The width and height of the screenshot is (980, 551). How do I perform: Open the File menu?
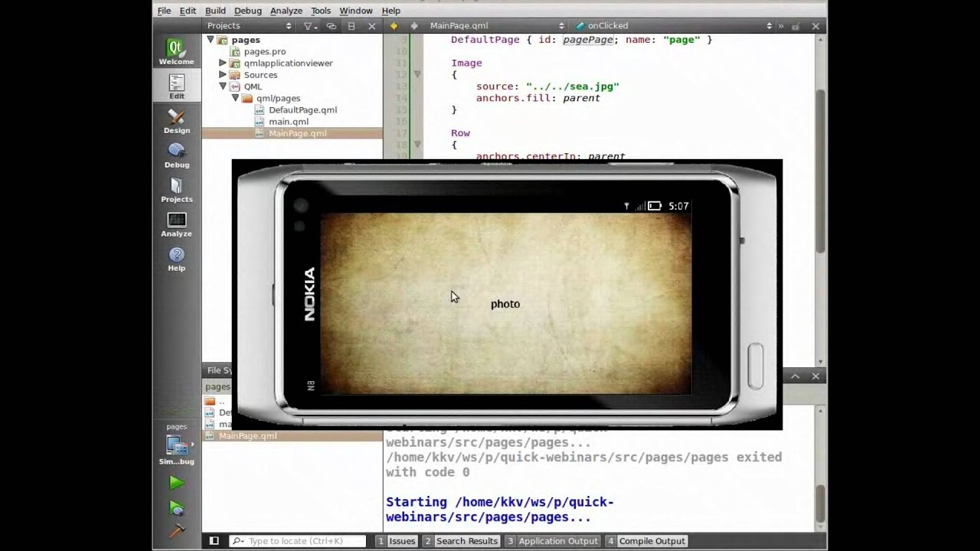coord(165,11)
